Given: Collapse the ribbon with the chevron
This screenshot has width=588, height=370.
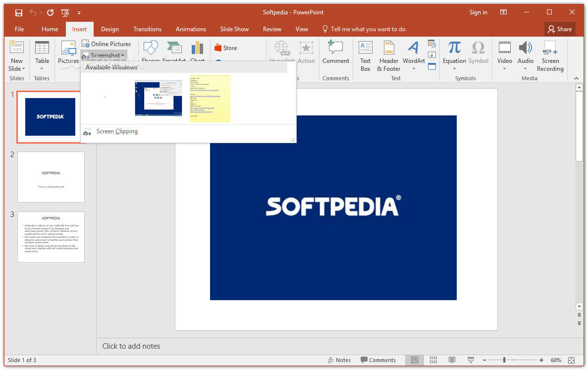Looking at the screenshot, I should (x=577, y=78).
